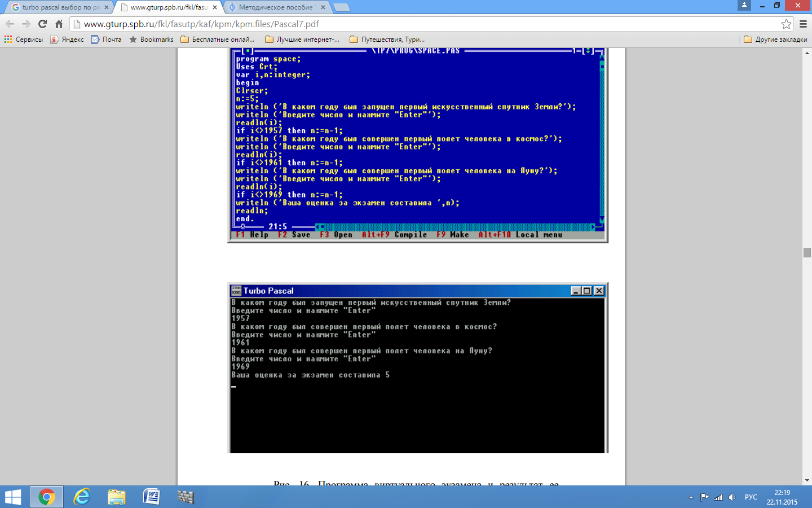Image resolution: width=812 pixels, height=508 pixels.
Task: Select the www.gturp.spb.ru/fkl/fasu tab
Action: tap(168, 7)
